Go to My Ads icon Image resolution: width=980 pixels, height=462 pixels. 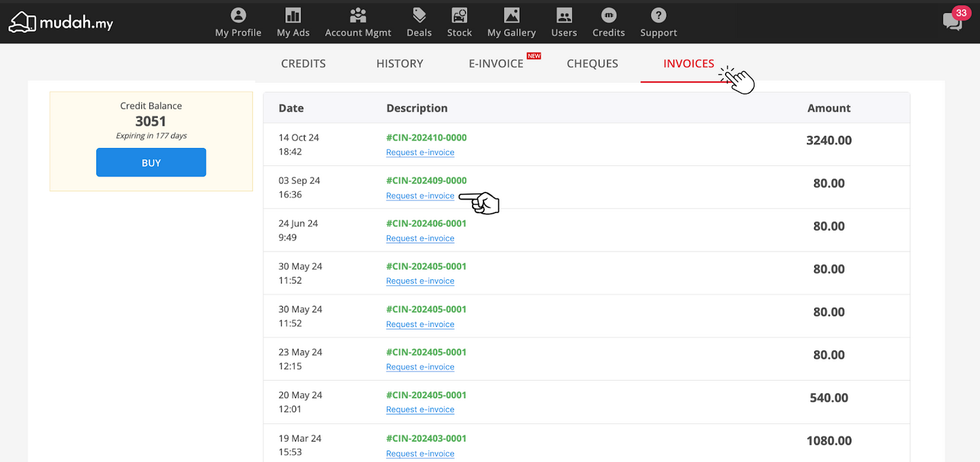[293, 16]
